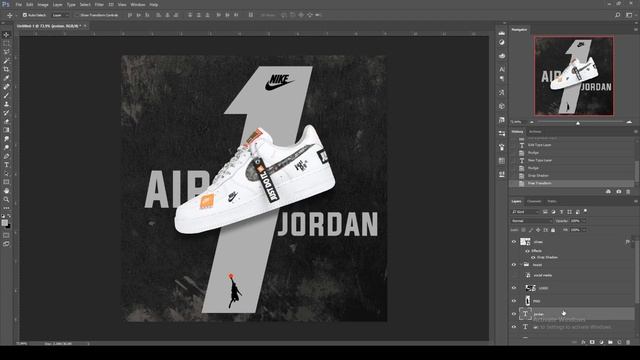
Task: Select the Eyedropper tool
Action: tap(6, 78)
